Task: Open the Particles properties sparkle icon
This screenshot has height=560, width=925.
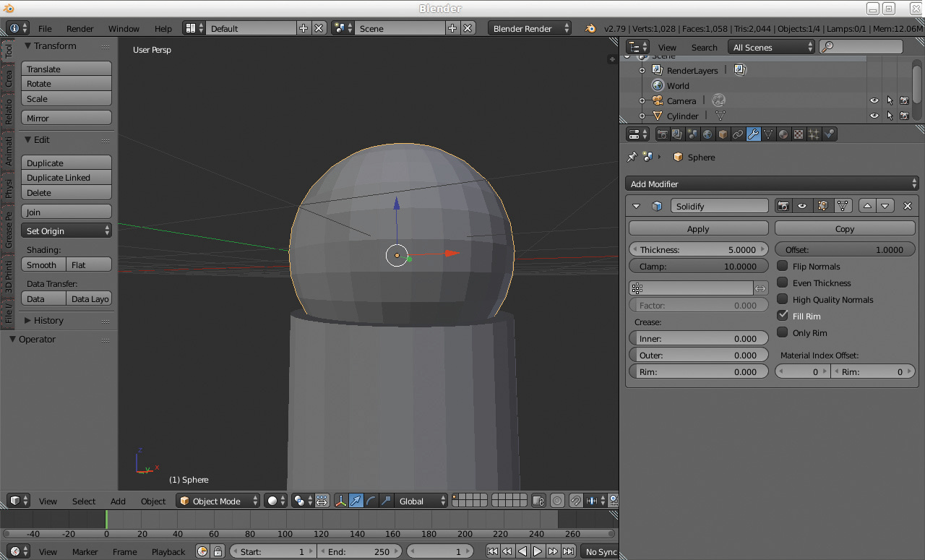Action: [814, 134]
